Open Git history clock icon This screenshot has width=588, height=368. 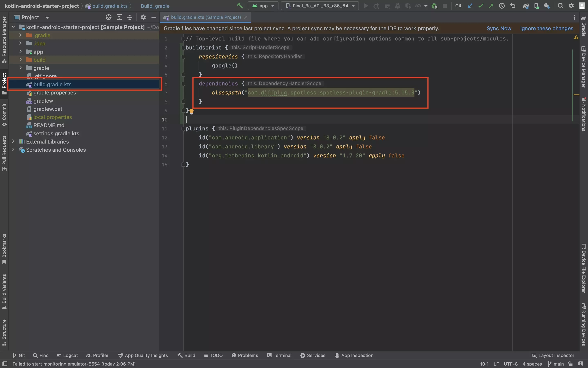[502, 6]
